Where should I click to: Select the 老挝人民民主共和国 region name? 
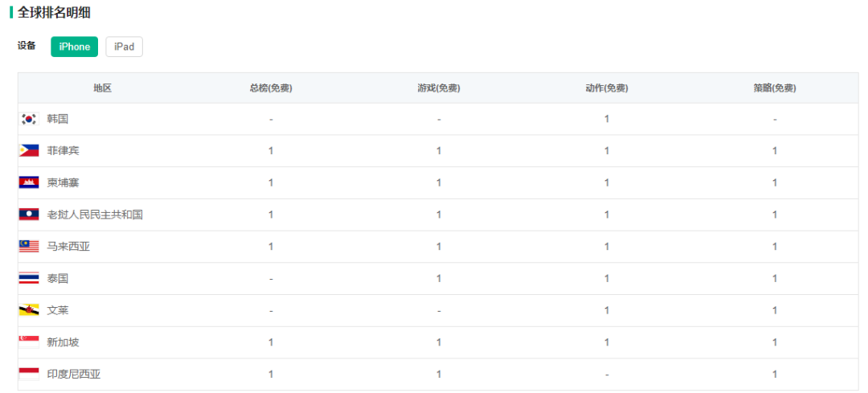95,215
